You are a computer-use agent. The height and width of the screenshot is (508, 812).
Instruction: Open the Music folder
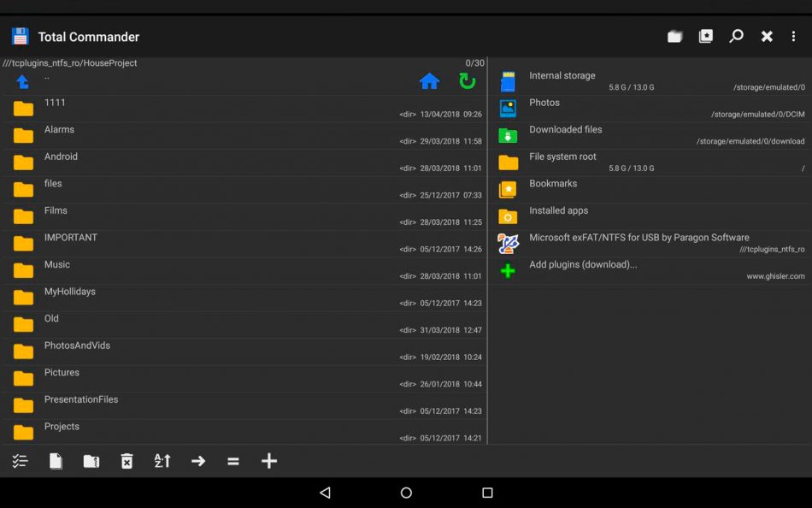(x=245, y=270)
